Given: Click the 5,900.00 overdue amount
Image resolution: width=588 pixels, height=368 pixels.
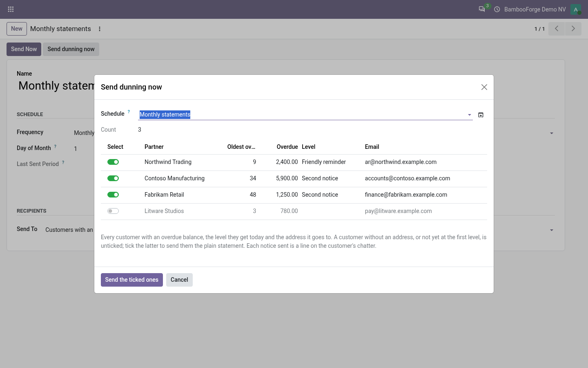Looking at the screenshot, I should coord(287,178).
